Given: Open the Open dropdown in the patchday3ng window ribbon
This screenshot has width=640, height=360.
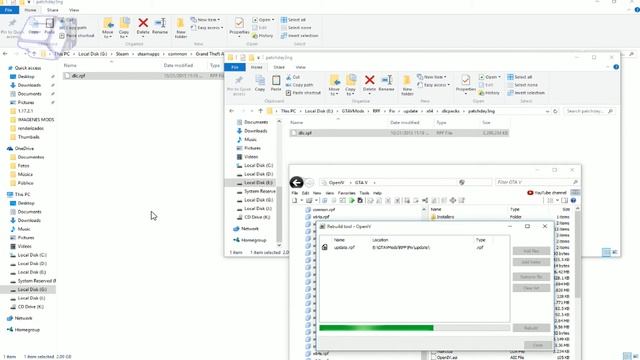Looking at the screenshot, I should (489, 77).
